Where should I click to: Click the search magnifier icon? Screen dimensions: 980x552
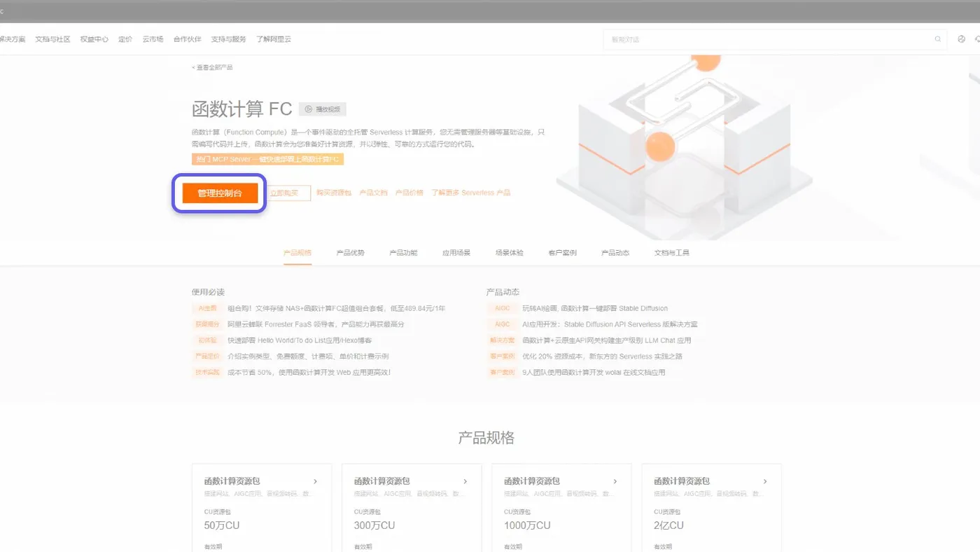click(x=938, y=39)
